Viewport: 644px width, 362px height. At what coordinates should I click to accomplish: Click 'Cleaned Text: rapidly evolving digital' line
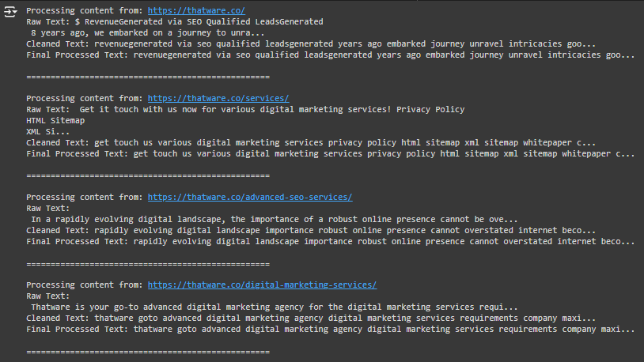(311, 231)
